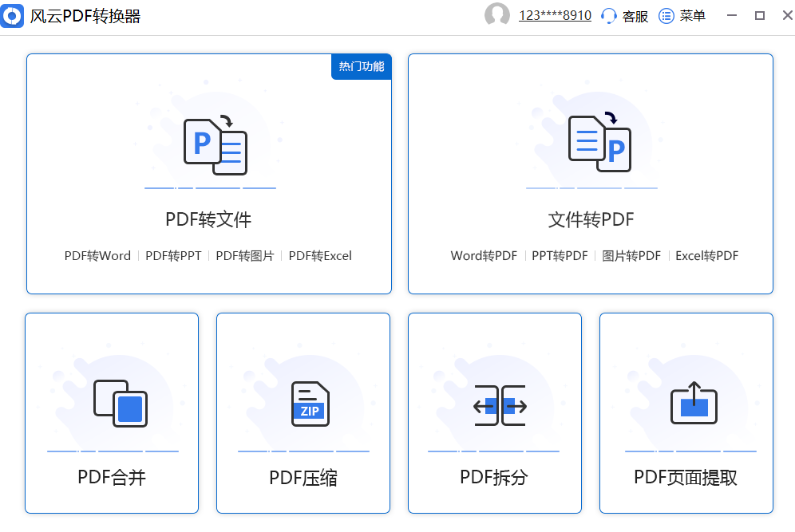
Task: Choose PDF转PPT option
Action: point(173,256)
